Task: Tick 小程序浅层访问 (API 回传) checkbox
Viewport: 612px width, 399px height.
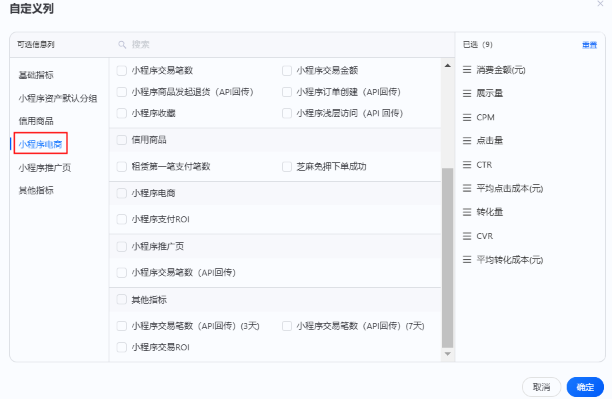Action: point(287,114)
